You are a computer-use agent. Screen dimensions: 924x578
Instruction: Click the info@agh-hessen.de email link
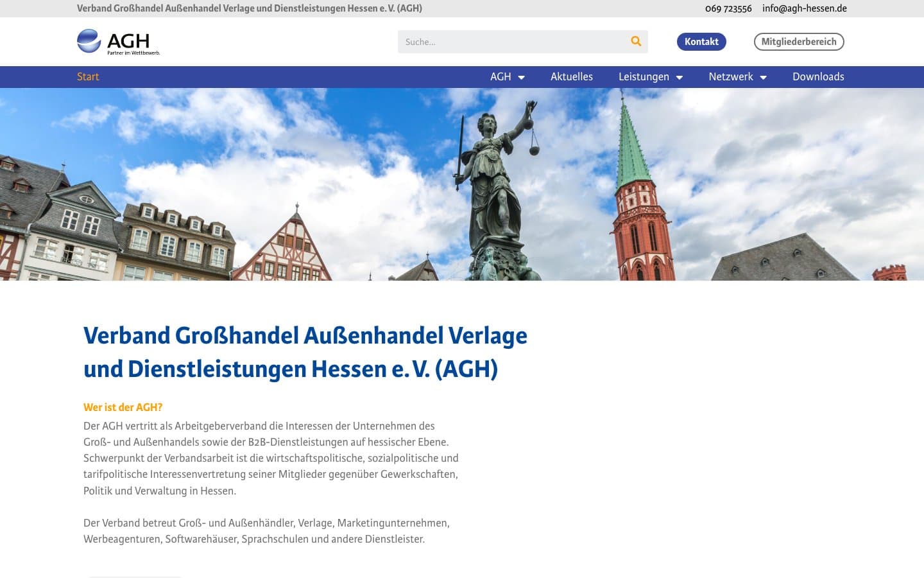coord(805,8)
